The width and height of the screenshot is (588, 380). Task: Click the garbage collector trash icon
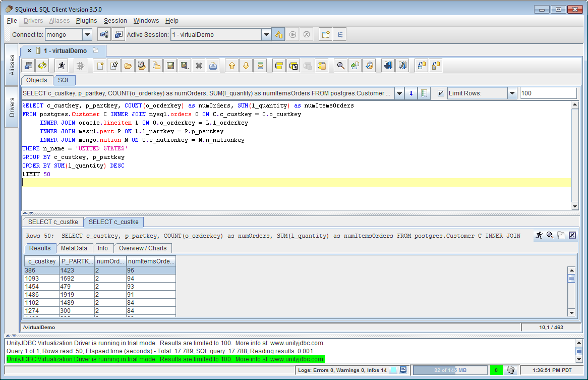coord(510,370)
